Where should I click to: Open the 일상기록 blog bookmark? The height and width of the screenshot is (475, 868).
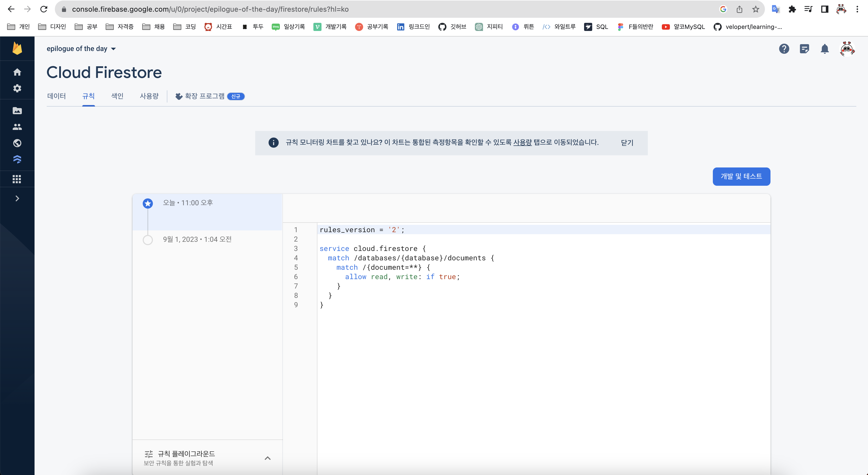point(288,27)
